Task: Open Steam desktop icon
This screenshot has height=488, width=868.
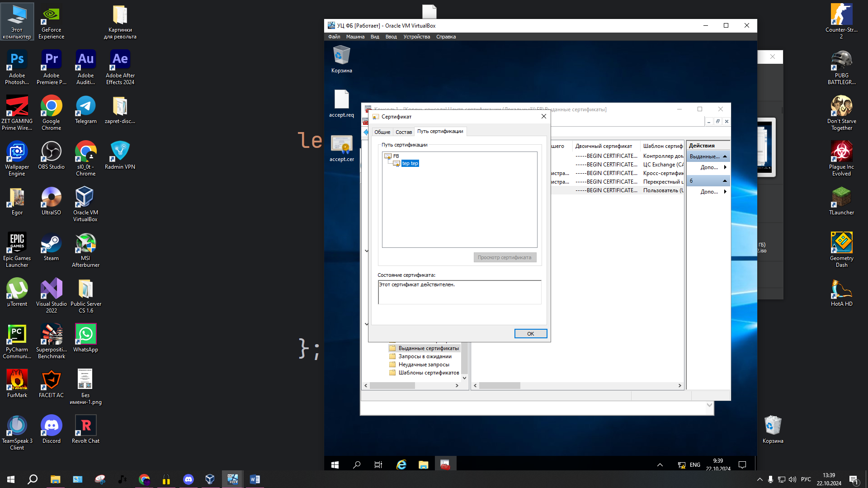Action: pos(51,246)
